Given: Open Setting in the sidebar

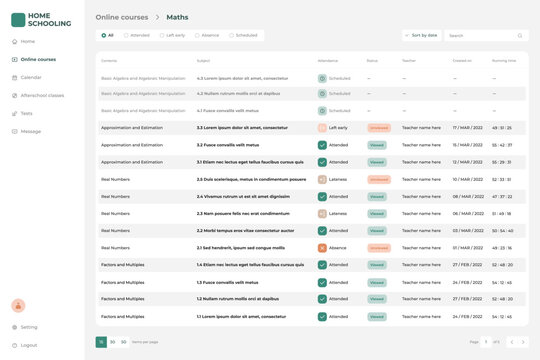Looking at the screenshot, I should tap(24, 327).
